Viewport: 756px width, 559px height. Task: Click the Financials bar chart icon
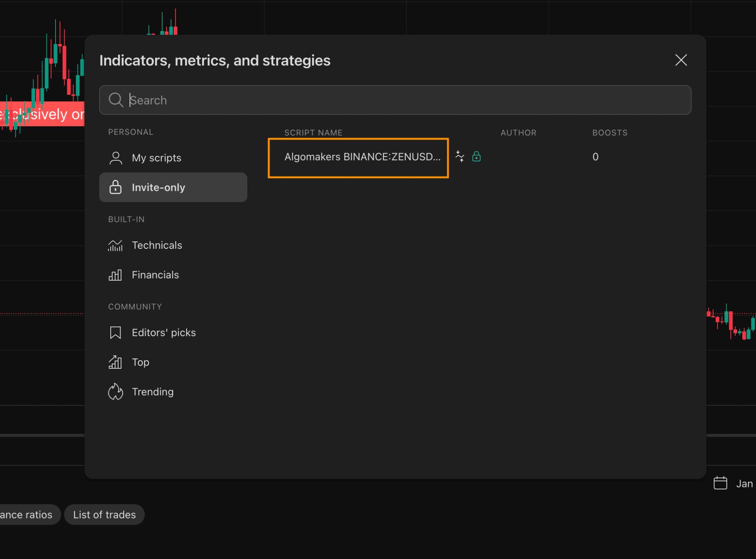tap(115, 275)
